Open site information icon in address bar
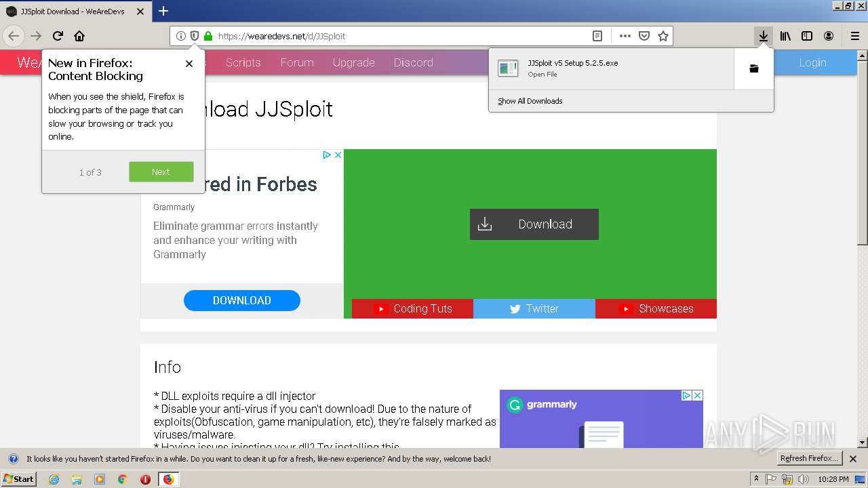This screenshot has width=868, height=488. 181,36
